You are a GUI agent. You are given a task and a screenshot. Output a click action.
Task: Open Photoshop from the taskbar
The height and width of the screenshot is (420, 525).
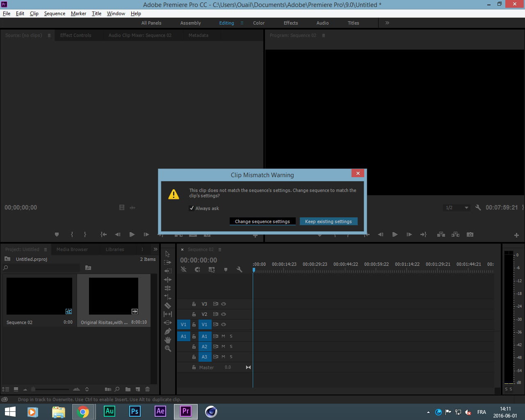tap(135, 411)
